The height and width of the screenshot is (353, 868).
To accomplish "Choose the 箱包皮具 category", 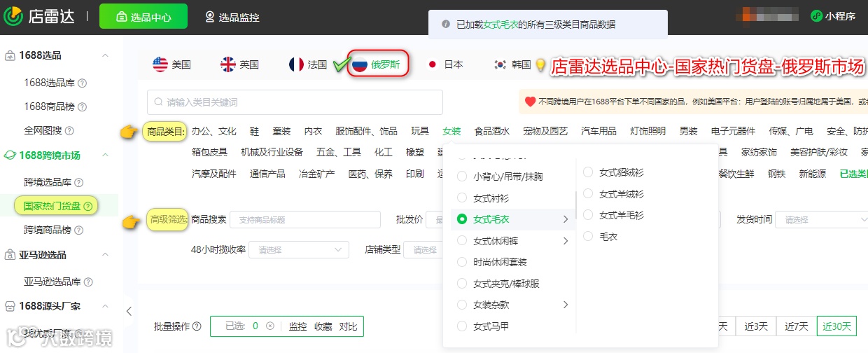I will tap(209, 152).
